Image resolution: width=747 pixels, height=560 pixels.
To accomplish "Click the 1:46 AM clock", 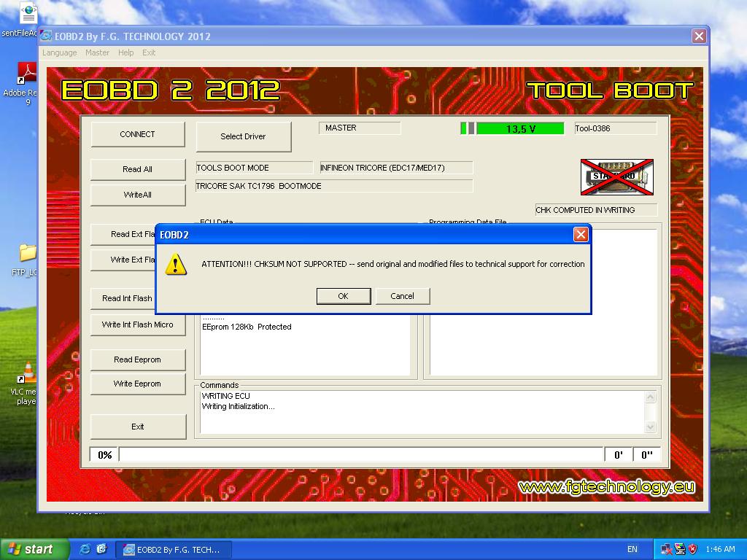I will pyautogui.click(x=720, y=549).
